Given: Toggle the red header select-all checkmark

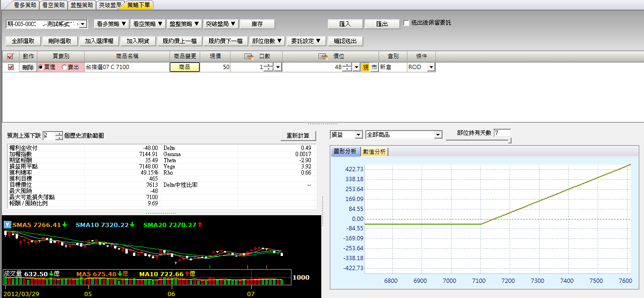Looking at the screenshot, I should pyautogui.click(x=10, y=56).
